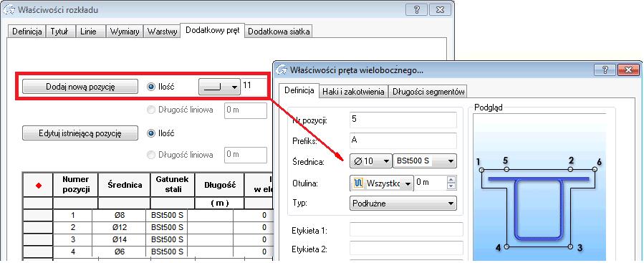Screen dimensions: 644x263
Task: Click the Otulina value field 0 m
Action: tap(430, 183)
